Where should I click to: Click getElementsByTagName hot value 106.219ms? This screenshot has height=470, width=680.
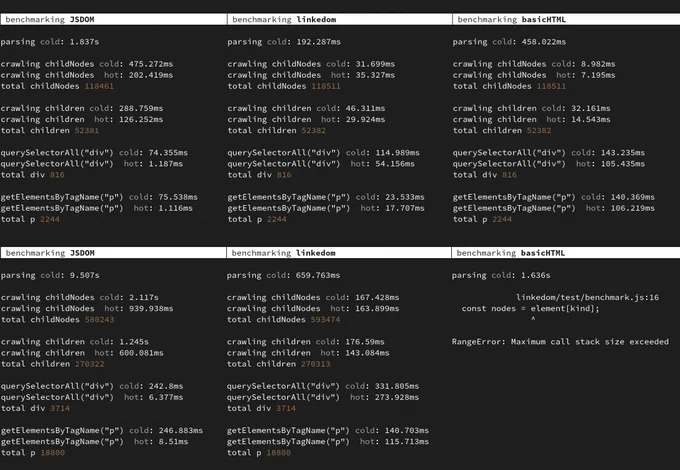[x=633, y=208]
